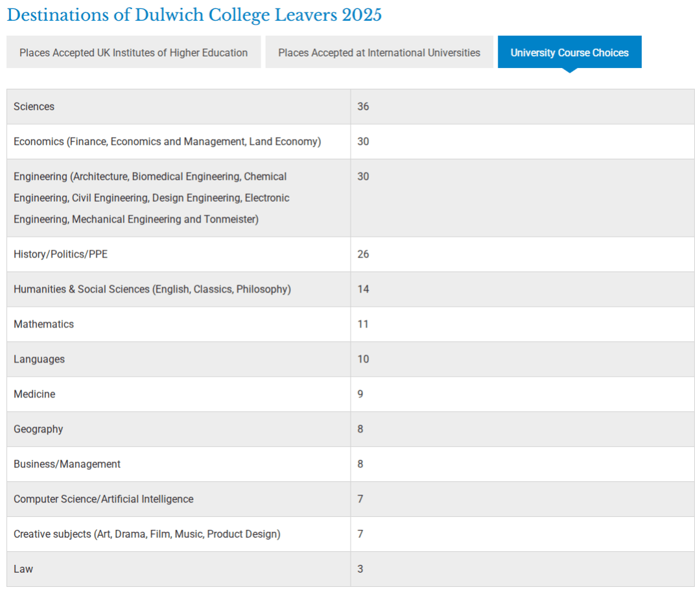
Task: Select the Medicine row label
Action: point(34,394)
